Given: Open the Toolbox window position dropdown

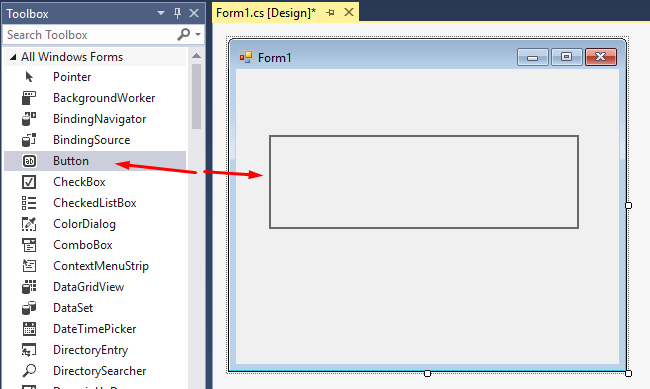Looking at the screenshot, I should [161, 13].
